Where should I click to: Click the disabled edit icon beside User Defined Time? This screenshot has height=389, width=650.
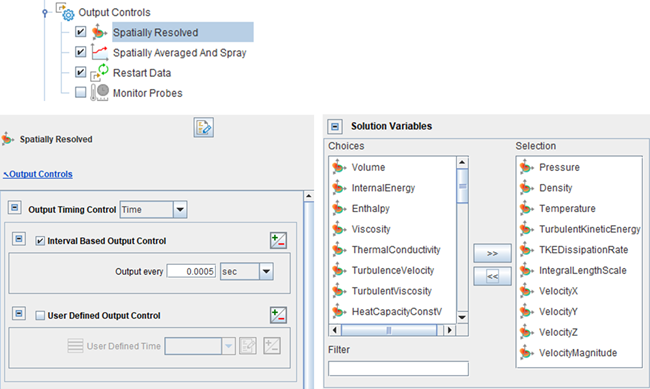pyautogui.click(x=248, y=346)
